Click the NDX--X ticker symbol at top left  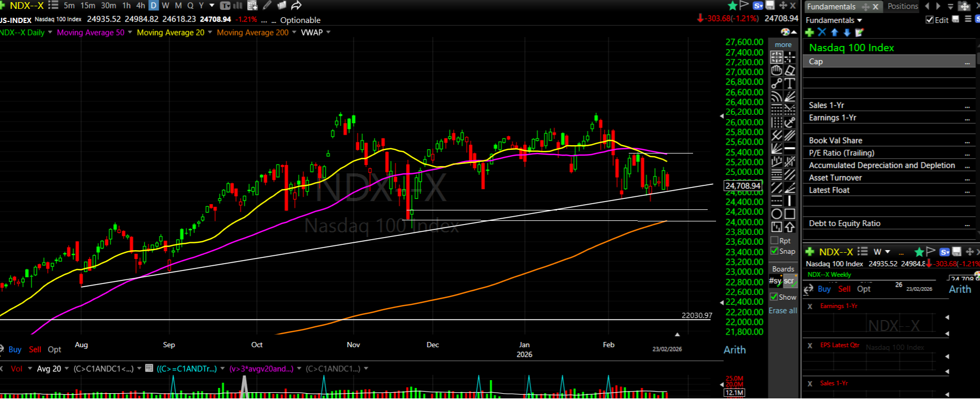click(x=27, y=5)
